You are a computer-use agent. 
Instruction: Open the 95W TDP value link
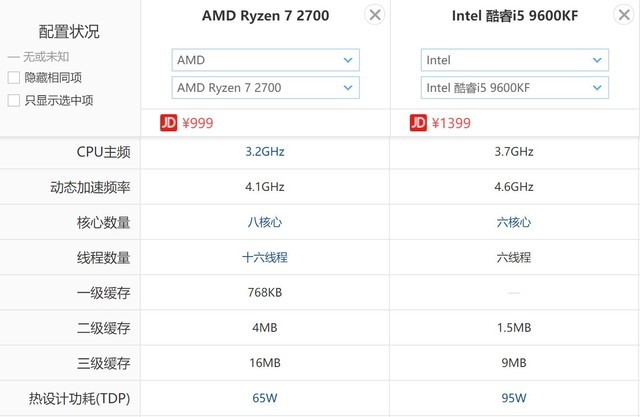(x=513, y=398)
